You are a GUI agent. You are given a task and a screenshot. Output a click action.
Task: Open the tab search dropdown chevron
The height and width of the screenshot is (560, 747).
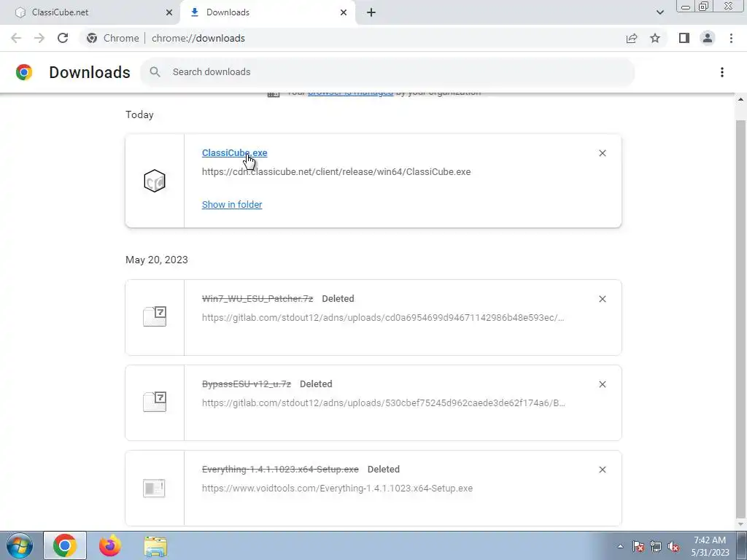click(659, 12)
